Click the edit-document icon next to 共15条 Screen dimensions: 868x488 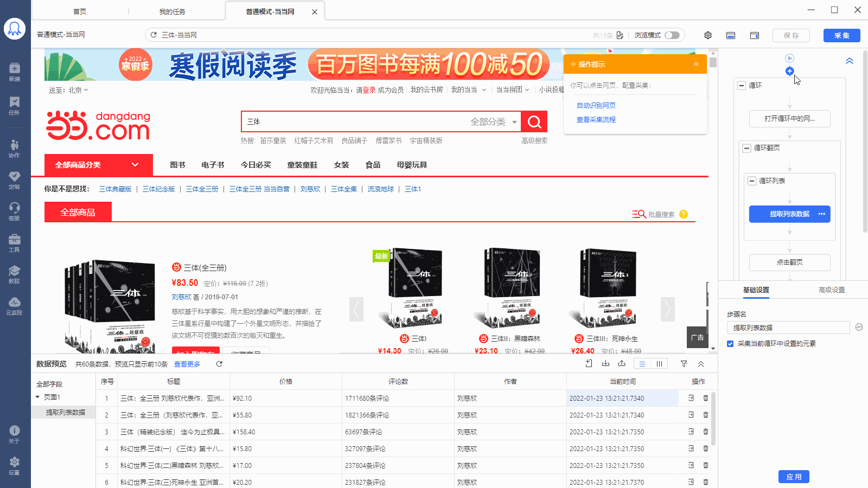[x=620, y=35]
